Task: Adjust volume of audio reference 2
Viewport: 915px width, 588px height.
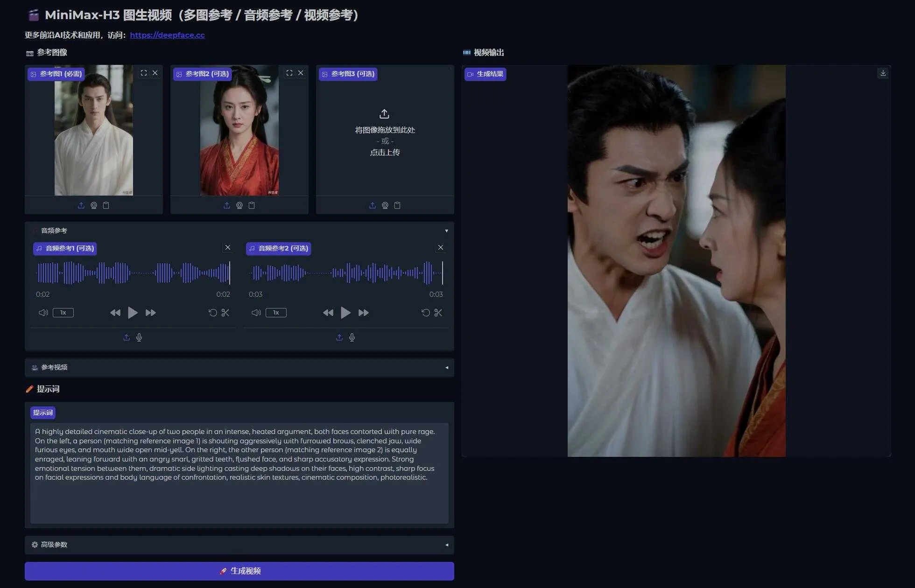Action: click(256, 313)
